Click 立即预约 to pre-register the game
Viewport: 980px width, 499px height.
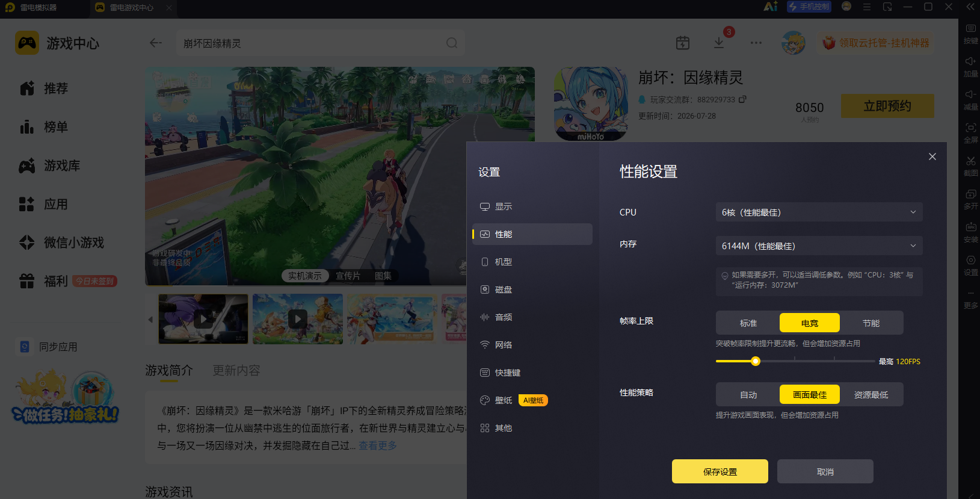(x=887, y=106)
